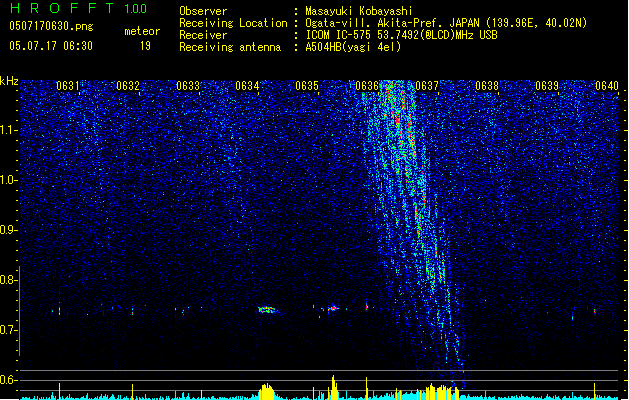Click the meteor echo after 0635
629x400 pixels.
tap(333, 308)
